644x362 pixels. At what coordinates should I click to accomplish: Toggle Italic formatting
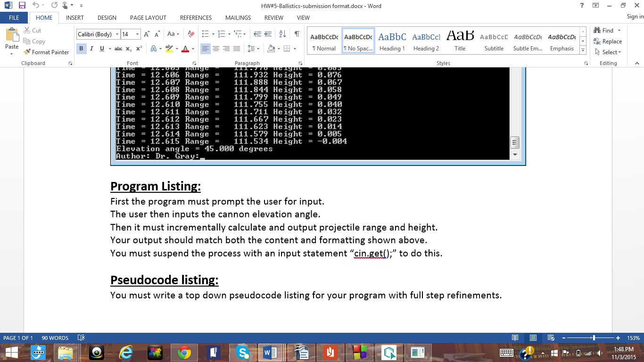[x=91, y=49]
